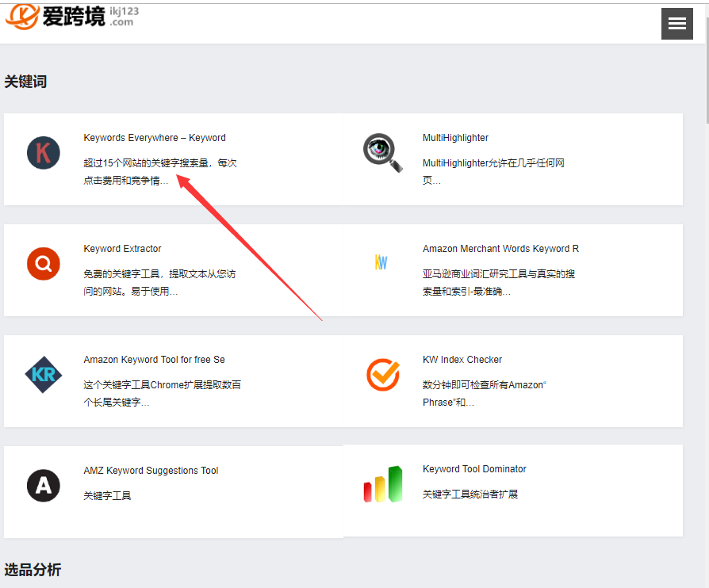Click the description MultiHighlighter允许在几乎任何网页
This screenshot has height=588, width=709.
point(493,172)
